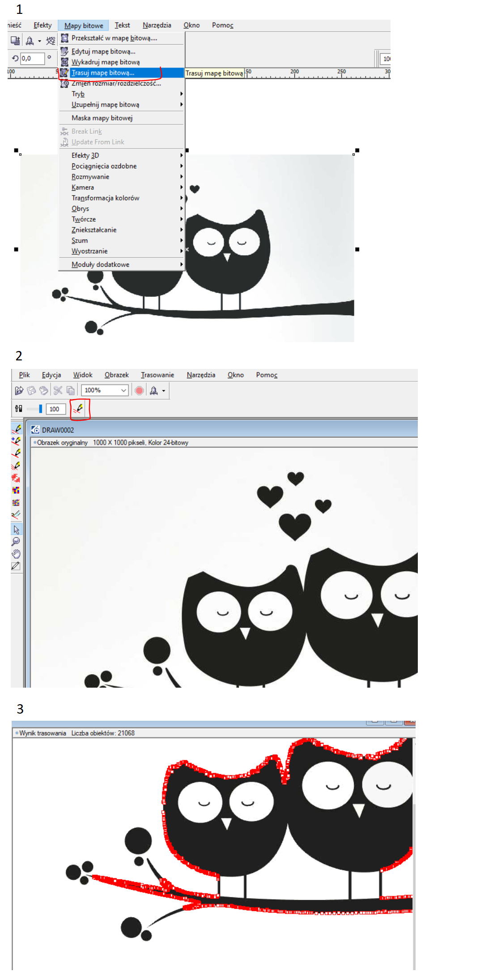
Task: Choose the eyedropper tool in left toolbar
Action: click(x=16, y=566)
